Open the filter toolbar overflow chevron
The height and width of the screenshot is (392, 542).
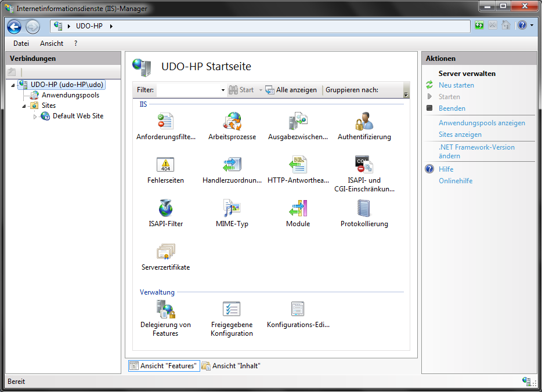(x=406, y=95)
